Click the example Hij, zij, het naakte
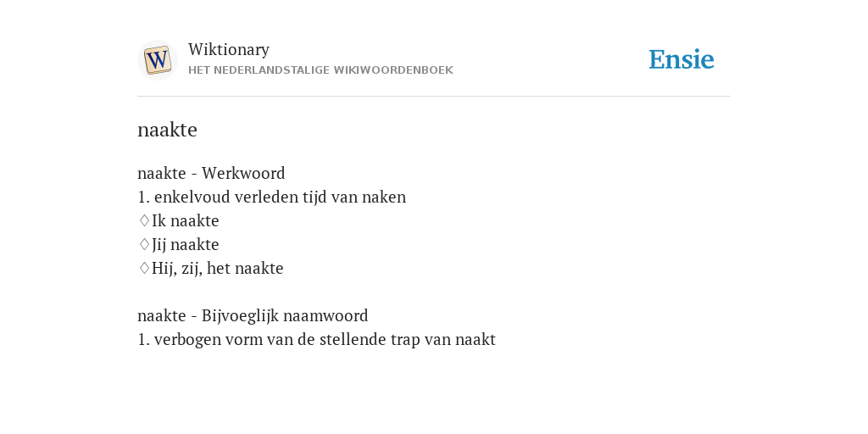This screenshot has height=434, width=868. [218, 269]
